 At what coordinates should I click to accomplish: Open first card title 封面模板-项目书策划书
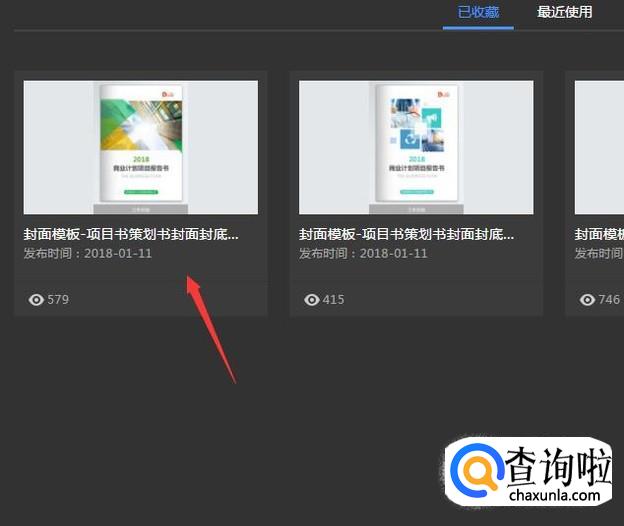point(131,234)
